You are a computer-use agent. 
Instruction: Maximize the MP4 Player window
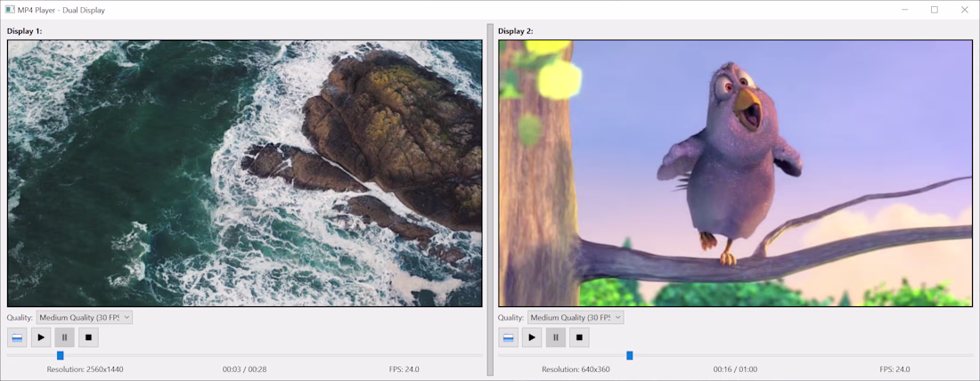935,10
